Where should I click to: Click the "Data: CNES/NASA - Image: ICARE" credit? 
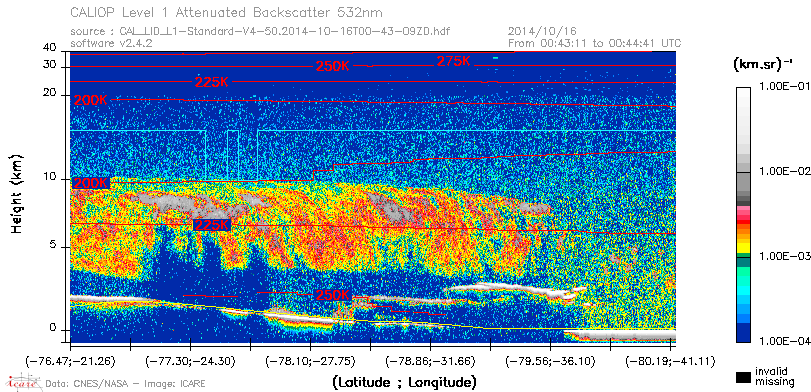click(x=125, y=384)
